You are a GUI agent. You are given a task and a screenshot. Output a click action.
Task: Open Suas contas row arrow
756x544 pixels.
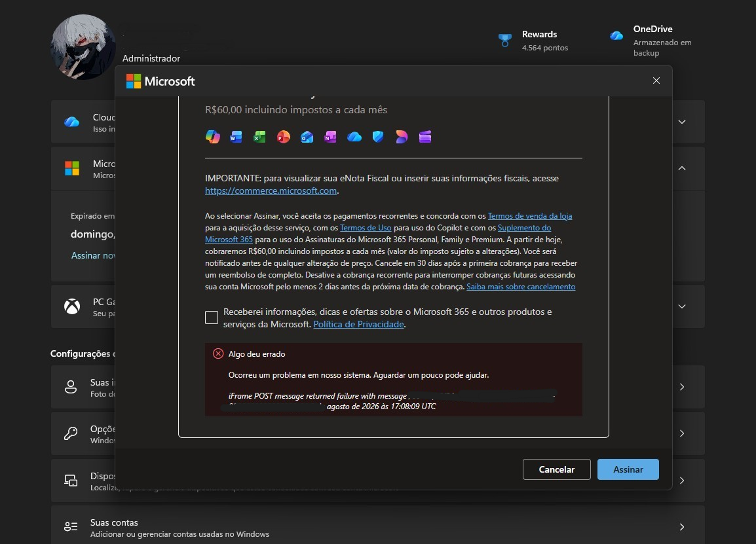point(682,527)
